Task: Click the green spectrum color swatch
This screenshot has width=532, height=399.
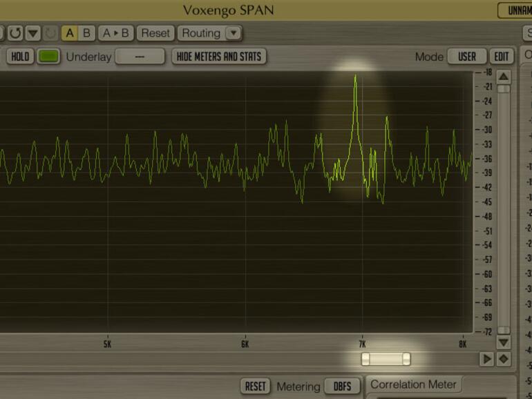Action: (48, 57)
